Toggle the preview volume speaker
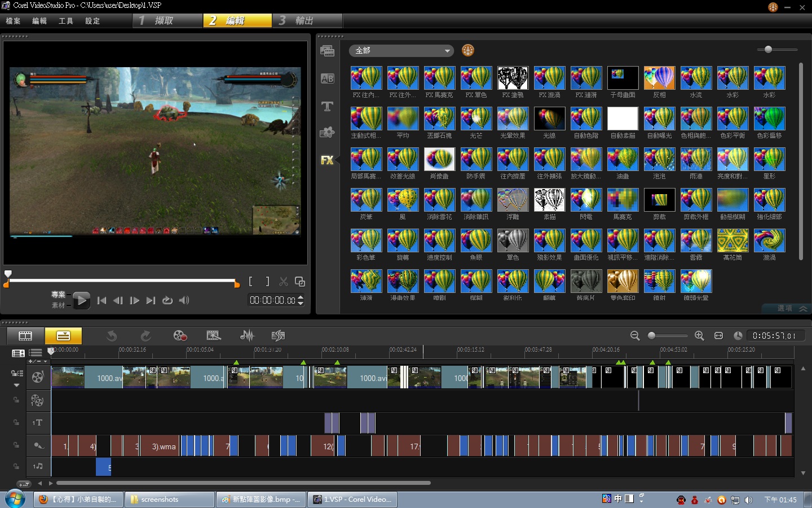Screen dimensions: 812x508 coord(184,300)
